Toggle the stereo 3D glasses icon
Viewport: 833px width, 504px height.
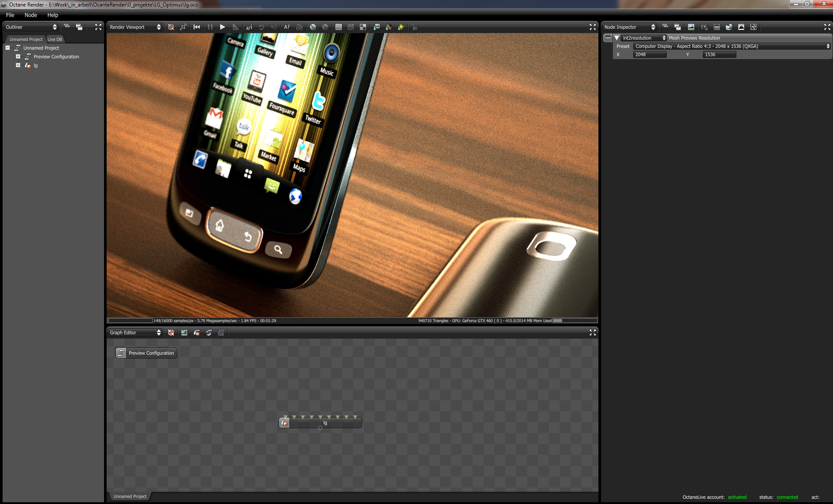[299, 27]
